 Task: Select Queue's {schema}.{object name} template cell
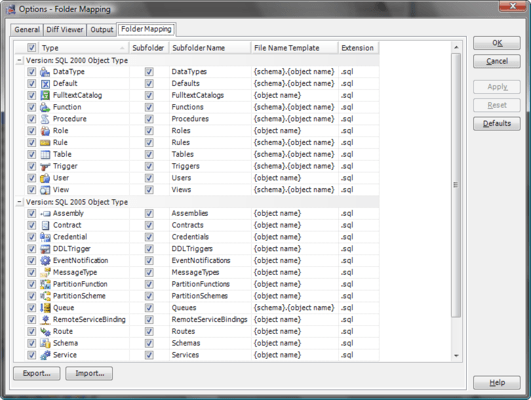(295, 308)
